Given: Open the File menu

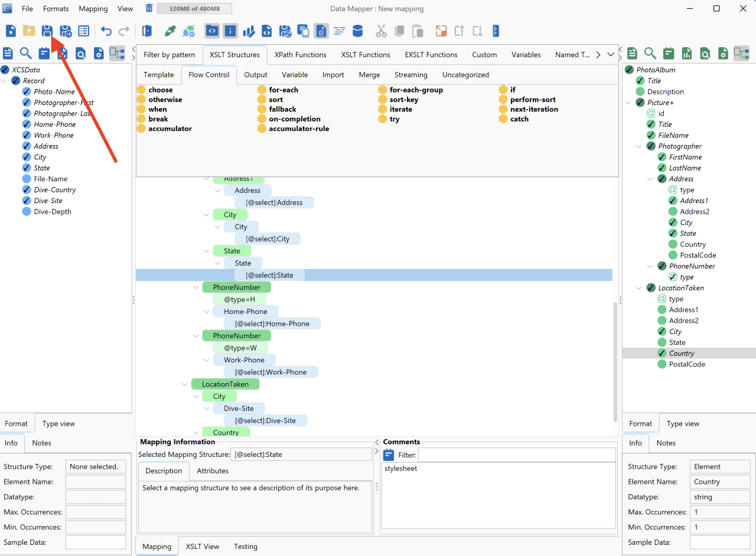Looking at the screenshot, I should coord(27,9).
